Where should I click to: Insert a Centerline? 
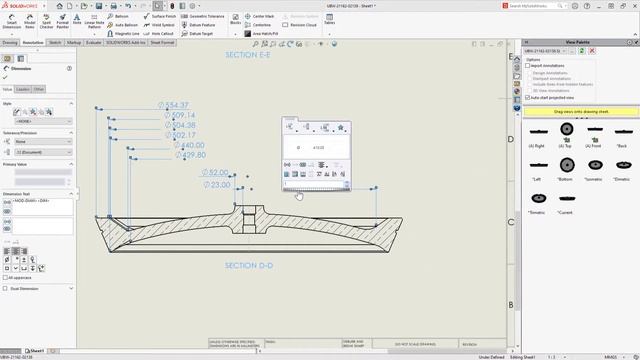pyautogui.click(x=258, y=25)
